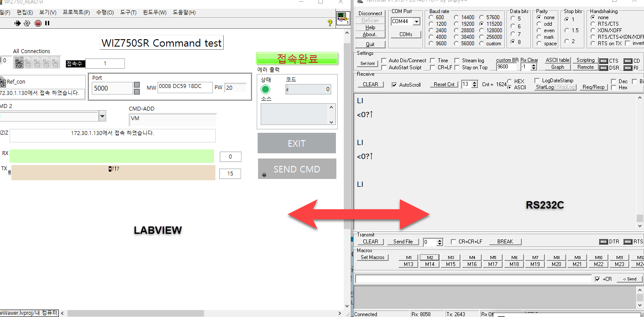644x317 pixels.
Task: Open the 프로젝트(P) menu
Action: [x=76, y=12]
